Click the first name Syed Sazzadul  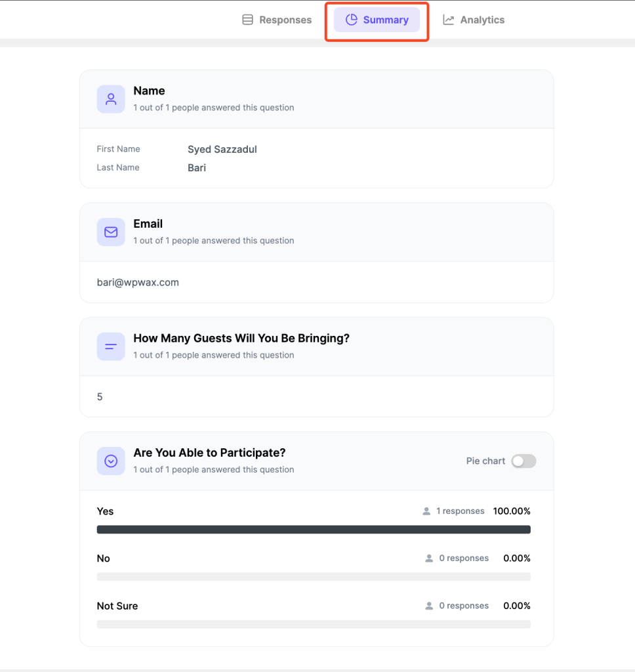(222, 149)
